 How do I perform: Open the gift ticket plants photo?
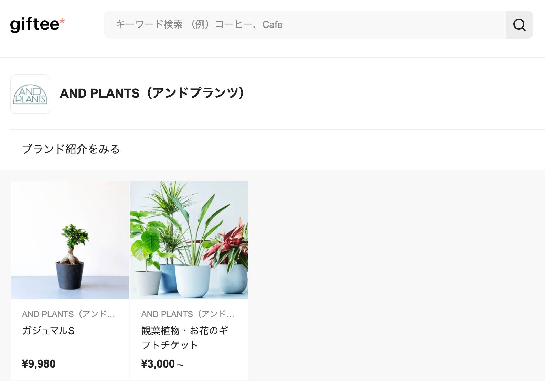click(x=189, y=240)
